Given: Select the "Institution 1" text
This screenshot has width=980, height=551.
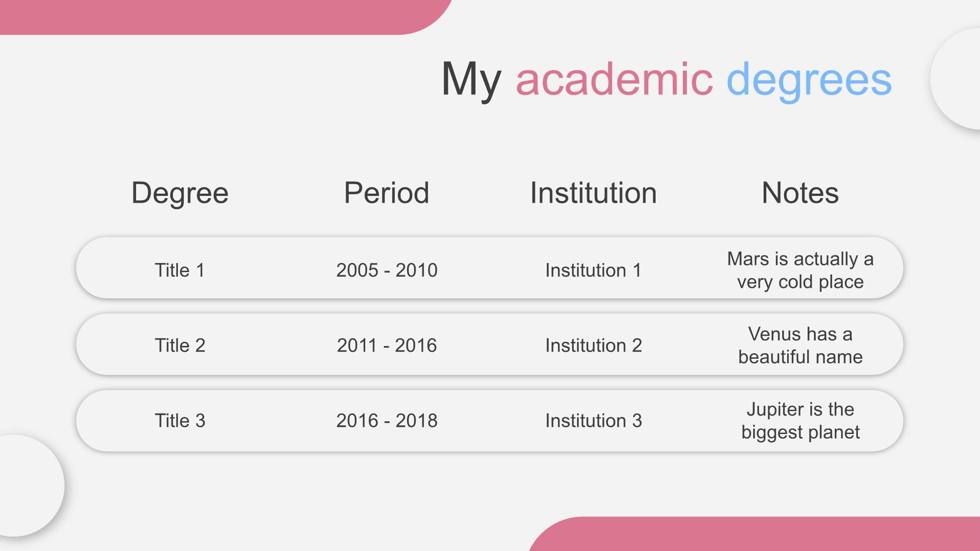Looking at the screenshot, I should pos(593,270).
